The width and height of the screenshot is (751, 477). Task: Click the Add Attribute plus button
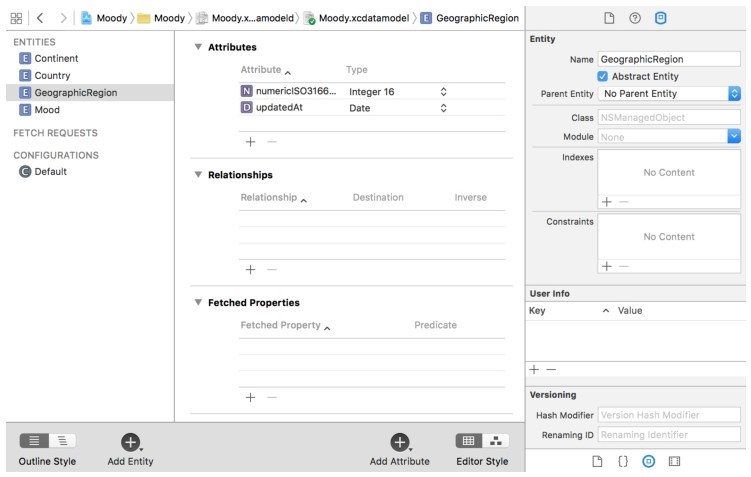[399, 442]
